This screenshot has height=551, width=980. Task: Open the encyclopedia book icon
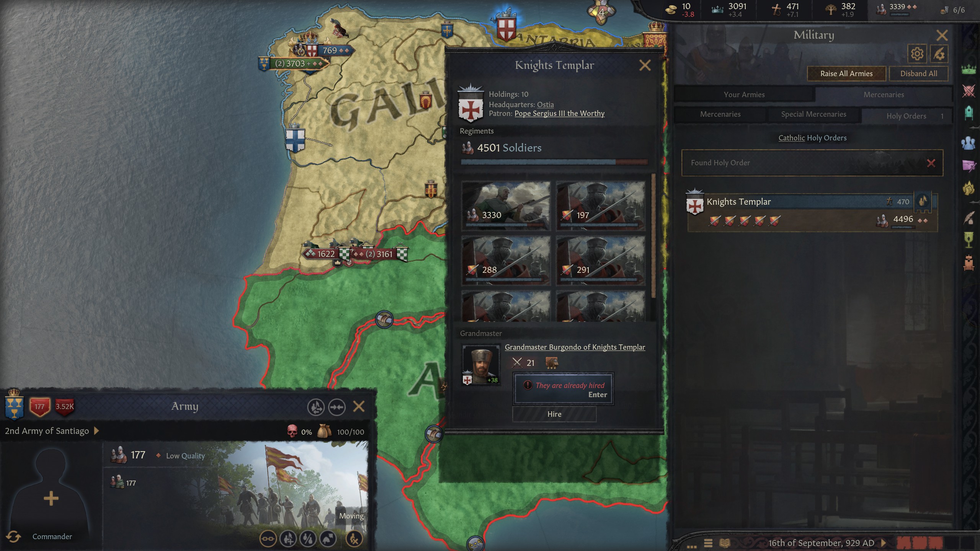[x=725, y=543]
